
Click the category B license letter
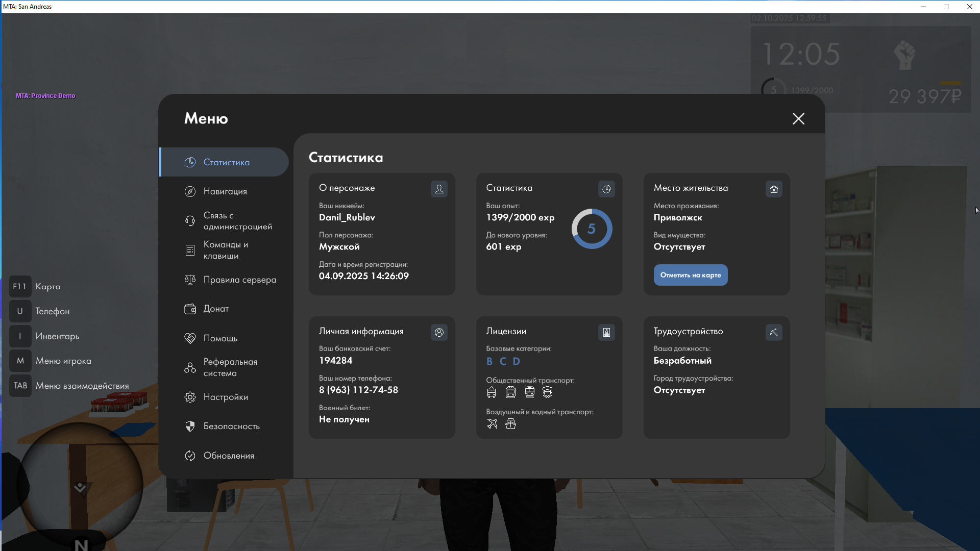(x=489, y=362)
